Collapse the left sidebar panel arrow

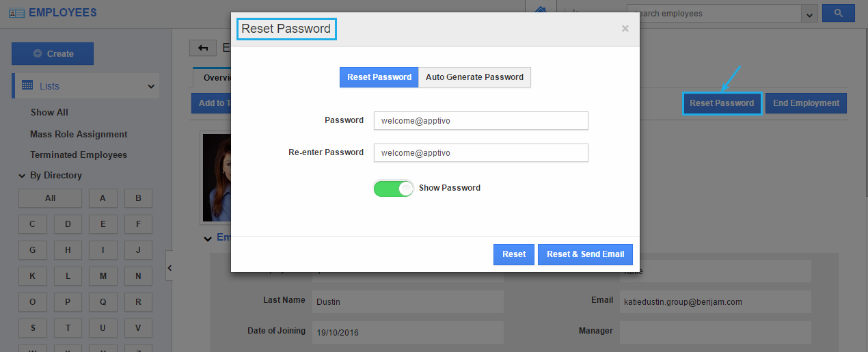click(x=169, y=268)
